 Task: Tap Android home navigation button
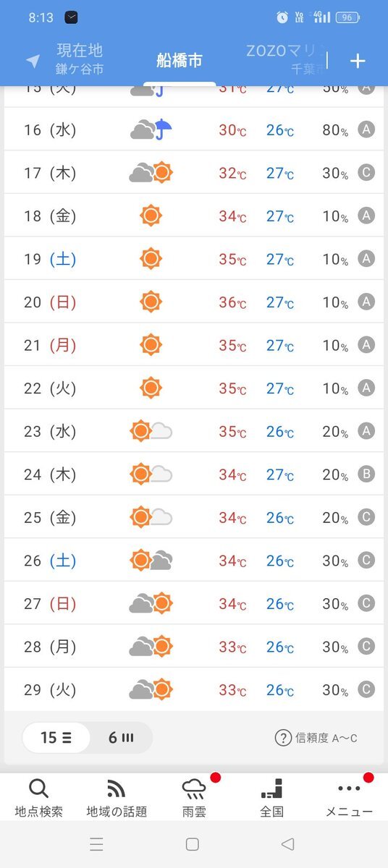click(193, 844)
